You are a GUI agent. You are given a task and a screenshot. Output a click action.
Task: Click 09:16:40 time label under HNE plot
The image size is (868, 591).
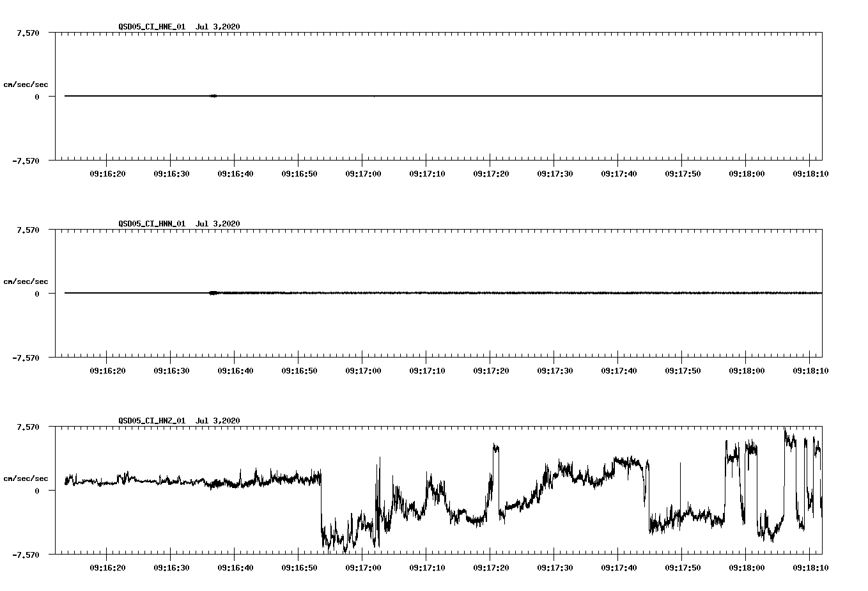pos(235,173)
